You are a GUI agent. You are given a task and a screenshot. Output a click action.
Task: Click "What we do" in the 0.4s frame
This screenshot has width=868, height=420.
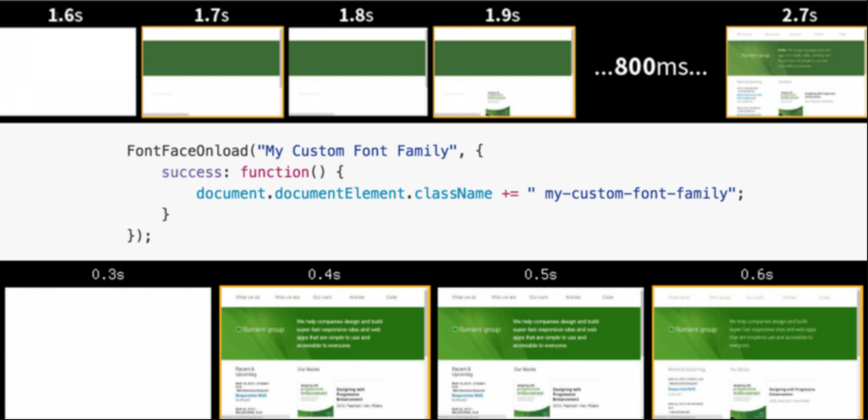click(248, 297)
